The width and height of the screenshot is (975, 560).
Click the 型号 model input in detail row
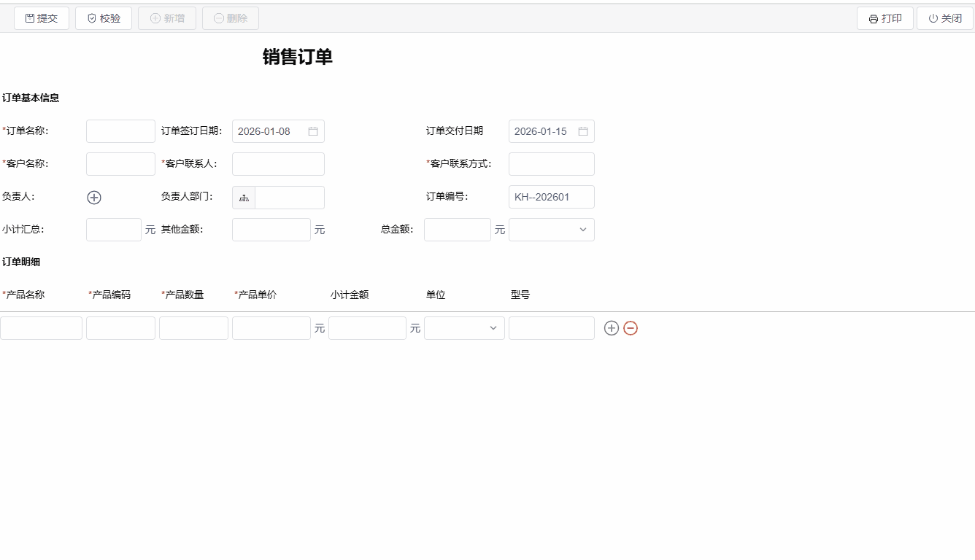551,328
